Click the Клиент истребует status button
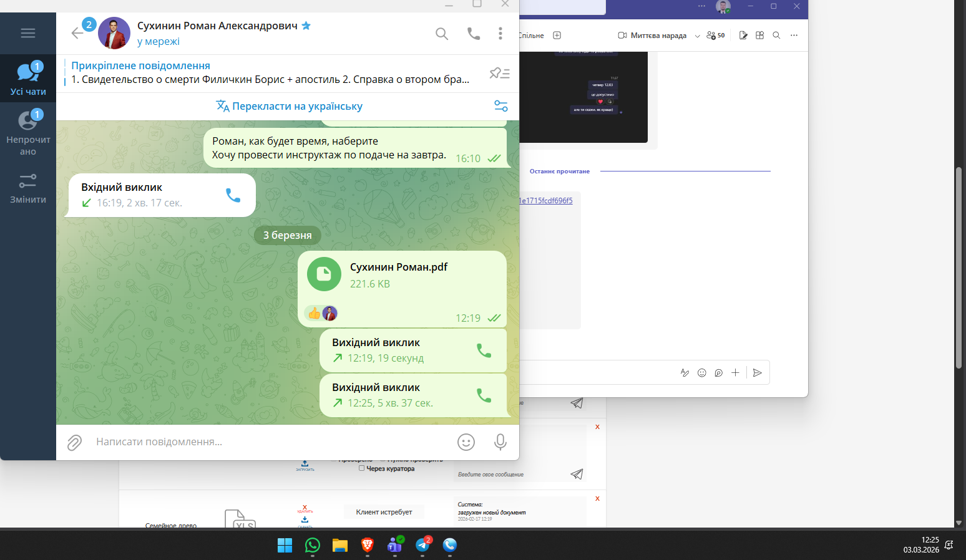Viewport: 966px width, 560px height. click(384, 512)
